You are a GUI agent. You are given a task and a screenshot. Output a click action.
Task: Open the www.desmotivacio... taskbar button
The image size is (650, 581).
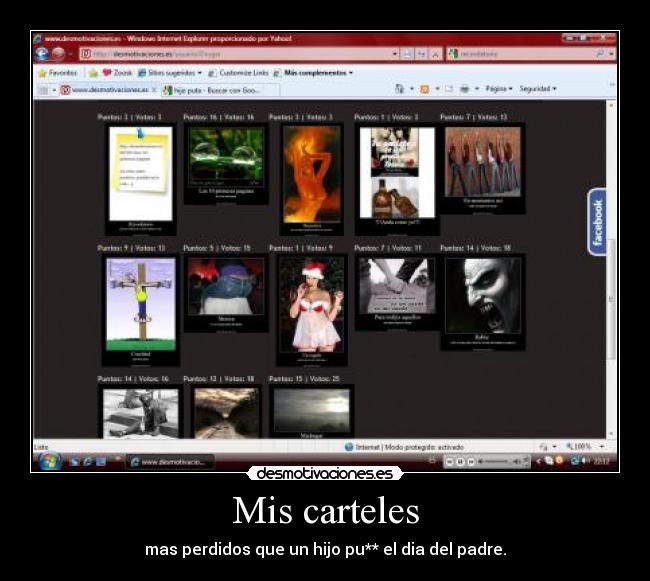tap(170, 462)
